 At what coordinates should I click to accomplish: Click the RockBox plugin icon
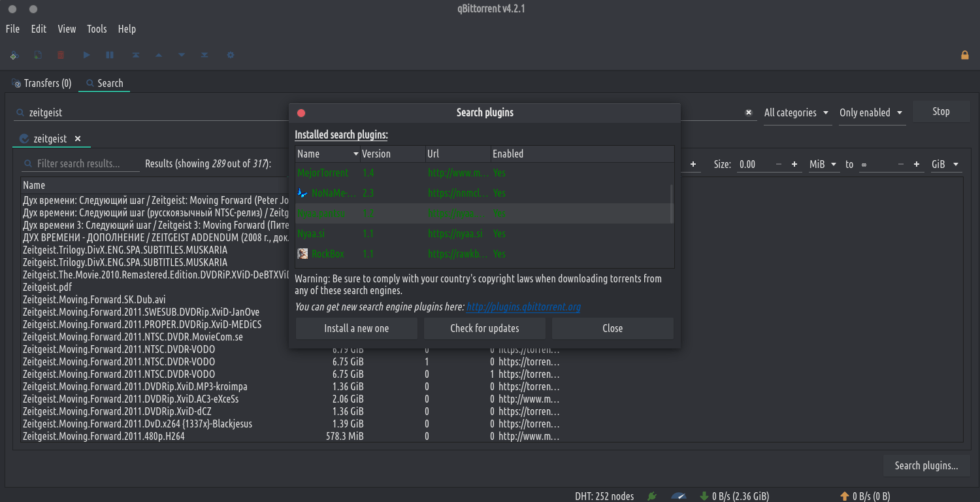(302, 254)
